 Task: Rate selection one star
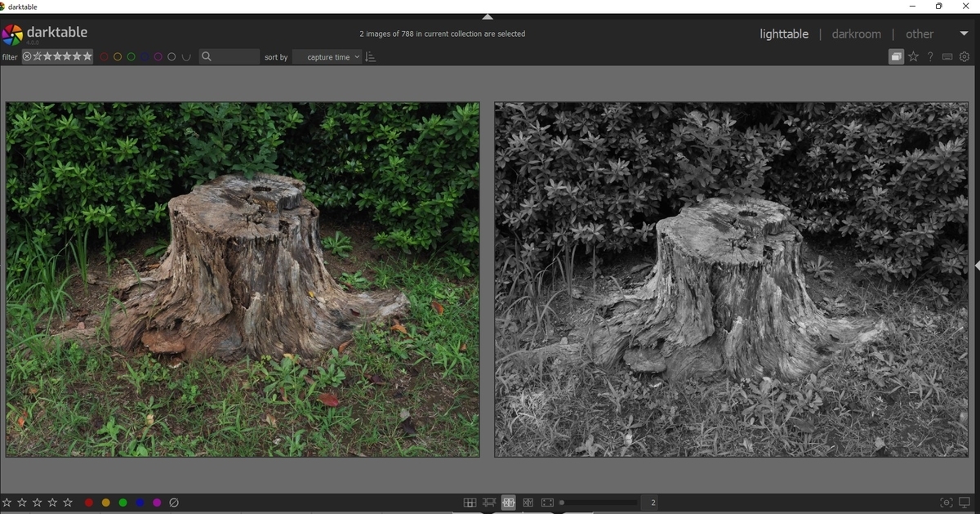coord(7,503)
